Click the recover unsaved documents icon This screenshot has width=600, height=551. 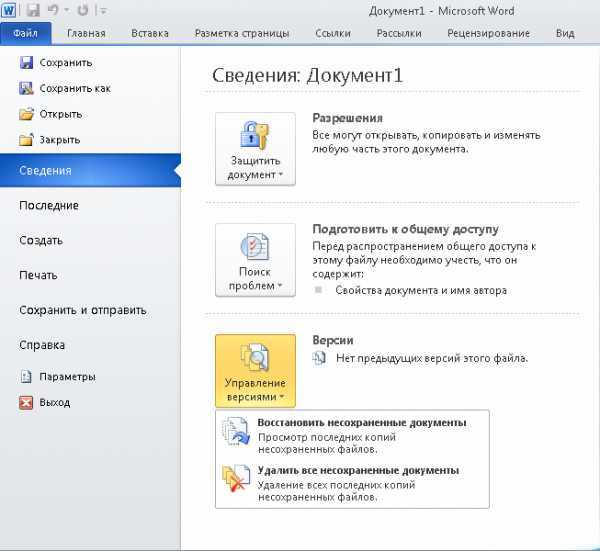[236, 432]
